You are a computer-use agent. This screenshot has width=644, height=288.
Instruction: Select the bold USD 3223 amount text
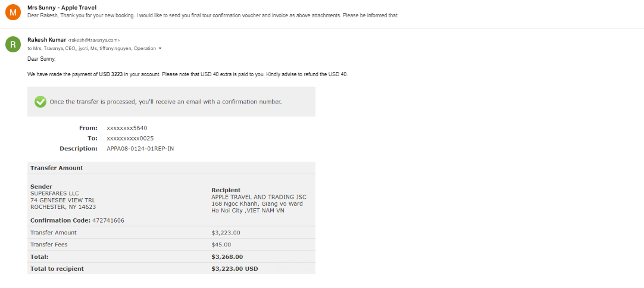click(111, 74)
